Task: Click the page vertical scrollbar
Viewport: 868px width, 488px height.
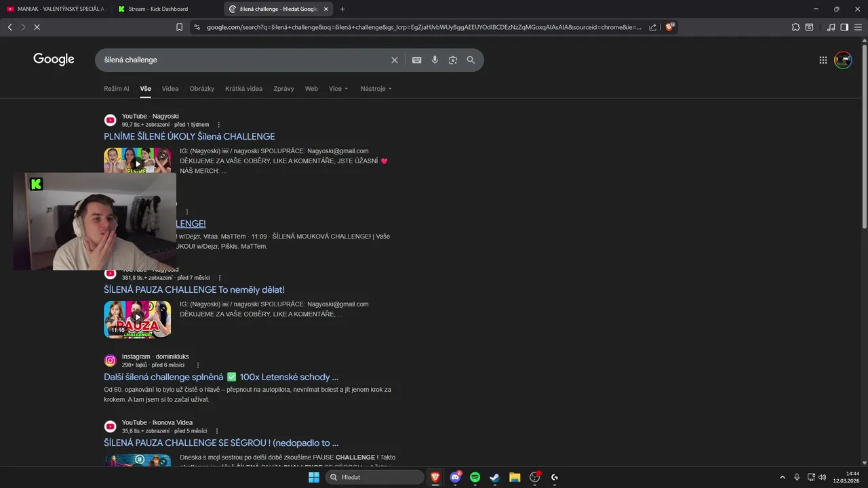Action: coord(864,136)
